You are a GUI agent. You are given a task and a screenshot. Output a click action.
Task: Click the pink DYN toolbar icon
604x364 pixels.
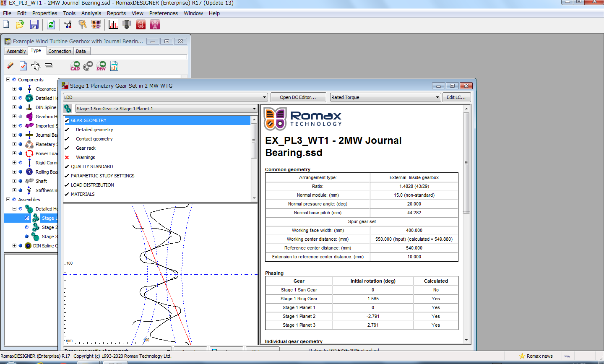(155, 25)
